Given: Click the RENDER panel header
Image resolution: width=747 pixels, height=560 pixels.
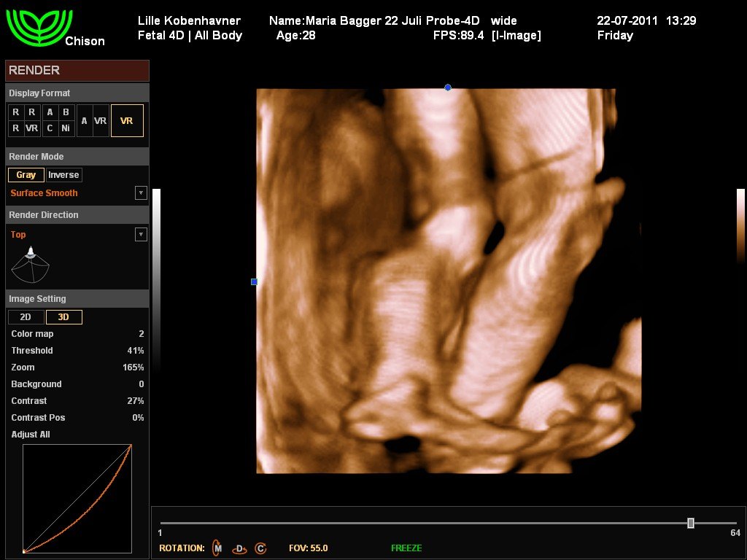Looking at the screenshot, I should [77, 71].
